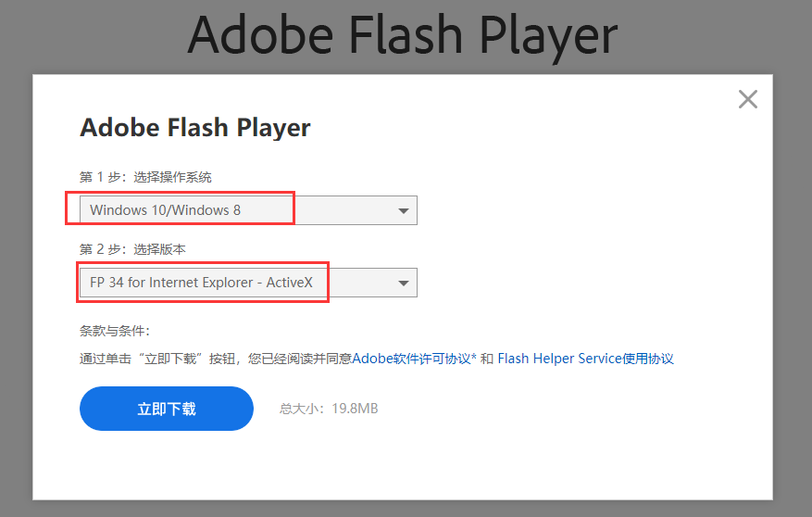
Task: Click the 第 2 步:选择版本 label
Action: tap(133, 249)
